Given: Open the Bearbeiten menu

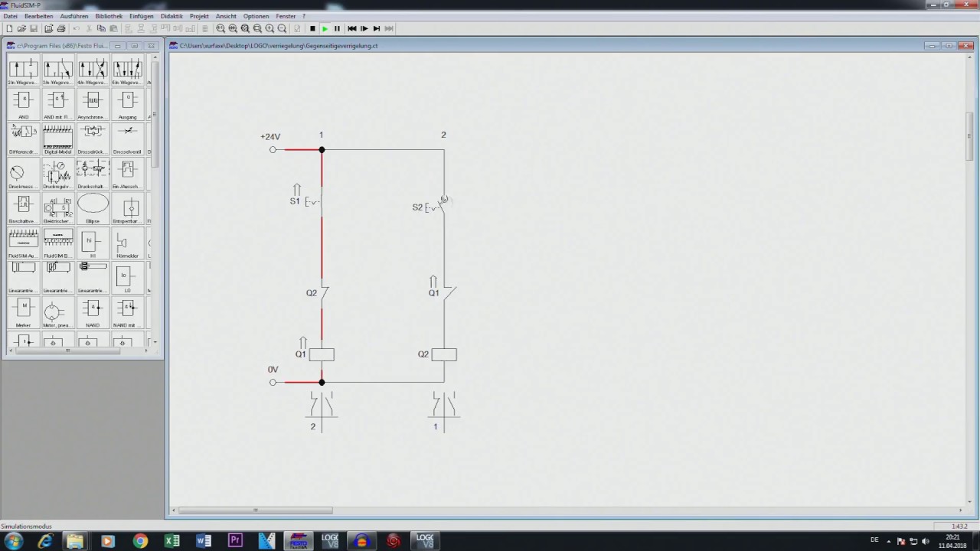Looking at the screenshot, I should coord(39,16).
